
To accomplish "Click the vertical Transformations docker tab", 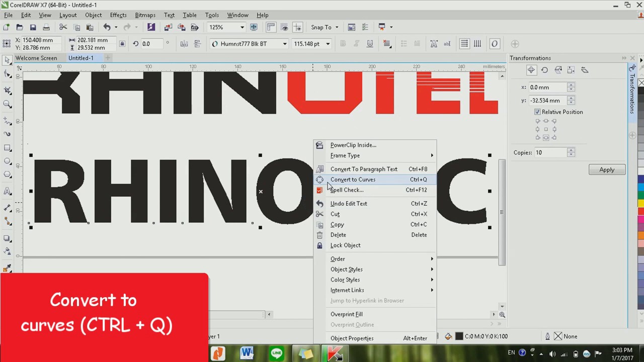I will [632, 93].
